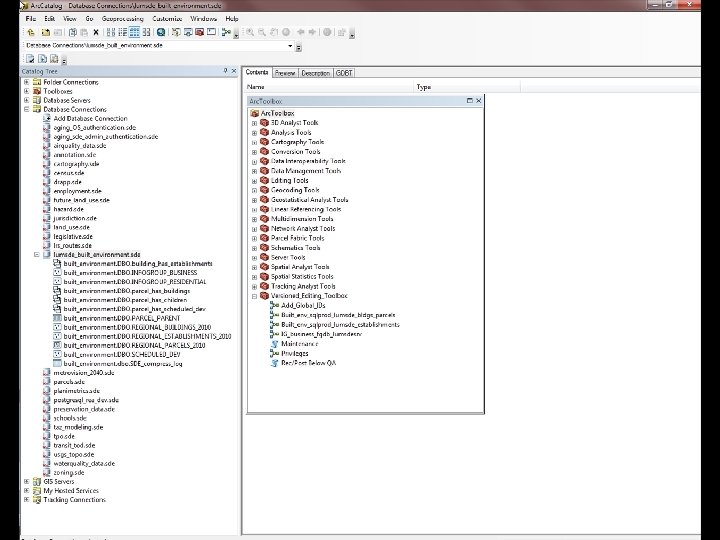Image resolution: width=720 pixels, height=540 pixels.
Task: Select the Contents tab
Action: (x=257, y=72)
